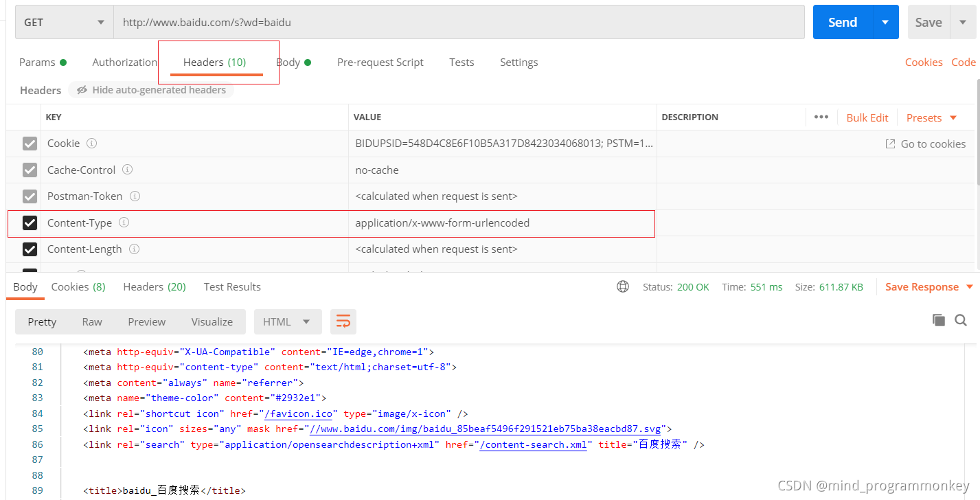Click the Send button
This screenshot has height=500, width=980.
tap(843, 23)
